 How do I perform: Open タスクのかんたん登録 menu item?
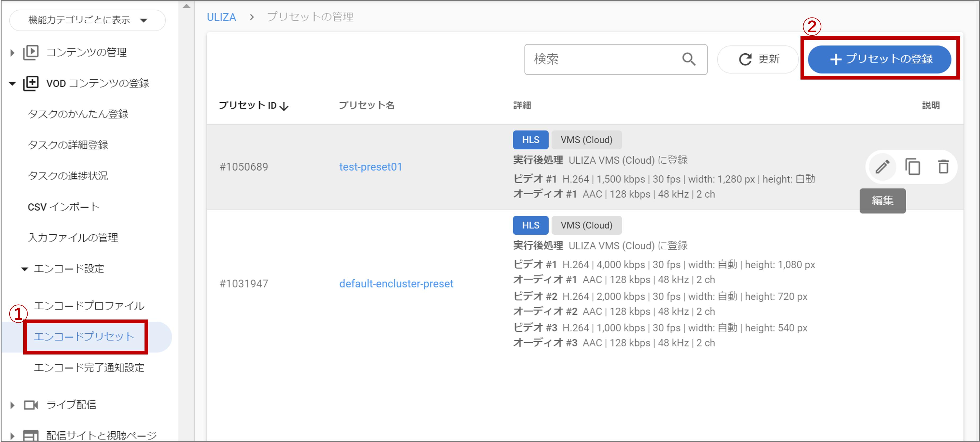pos(78,114)
